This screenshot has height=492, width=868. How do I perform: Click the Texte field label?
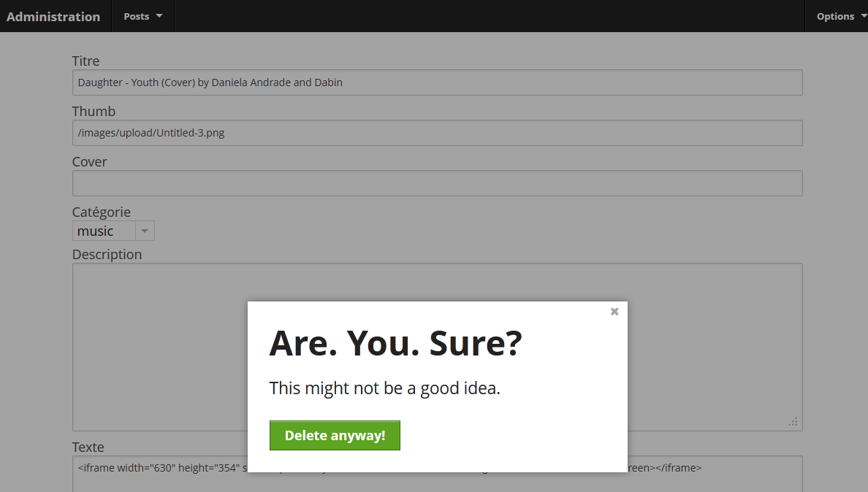[88, 447]
